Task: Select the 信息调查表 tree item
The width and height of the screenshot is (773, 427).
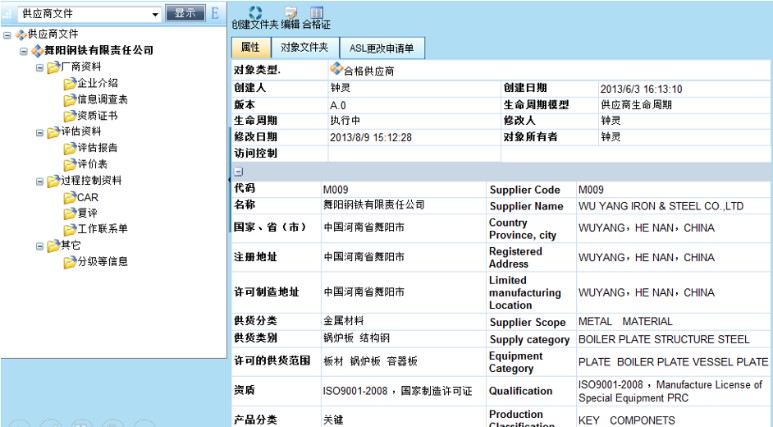Action: coord(103,99)
